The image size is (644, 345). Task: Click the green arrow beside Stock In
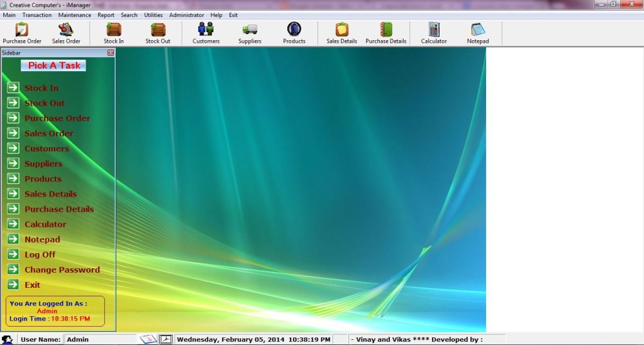13,87
